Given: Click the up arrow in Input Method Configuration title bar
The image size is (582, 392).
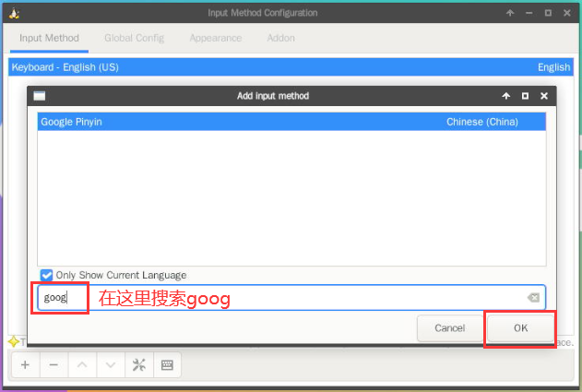Looking at the screenshot, I should pyautogui.click(x=510, y=13).
